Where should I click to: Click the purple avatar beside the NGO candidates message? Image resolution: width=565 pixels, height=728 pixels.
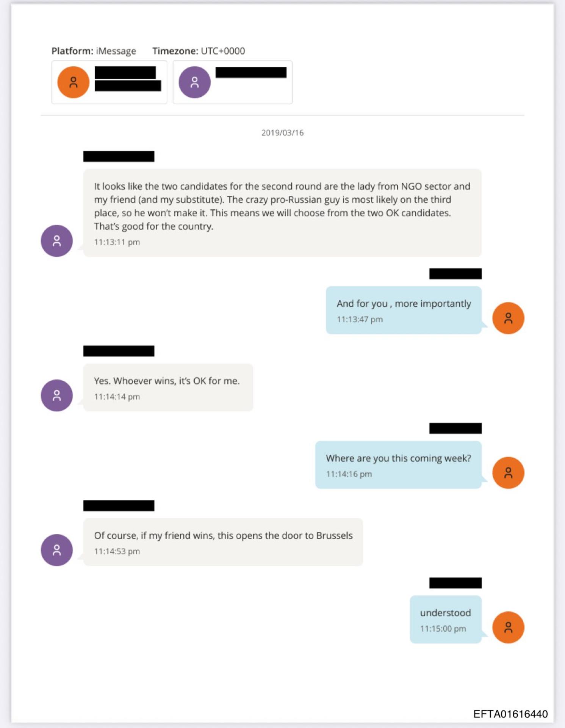pyautogui.click(x=57, y=241)
